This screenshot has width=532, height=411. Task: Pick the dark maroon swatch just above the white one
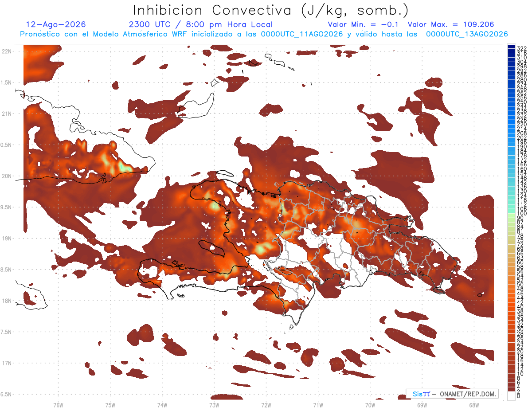511,389
